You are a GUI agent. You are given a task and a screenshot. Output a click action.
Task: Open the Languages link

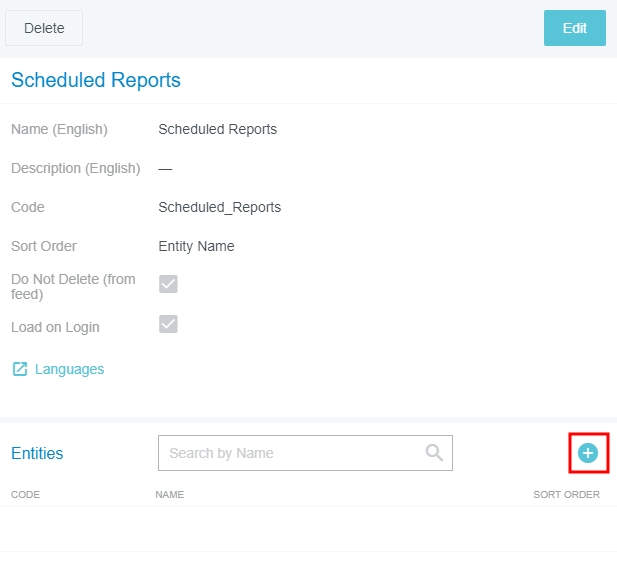tap(69, 369)
